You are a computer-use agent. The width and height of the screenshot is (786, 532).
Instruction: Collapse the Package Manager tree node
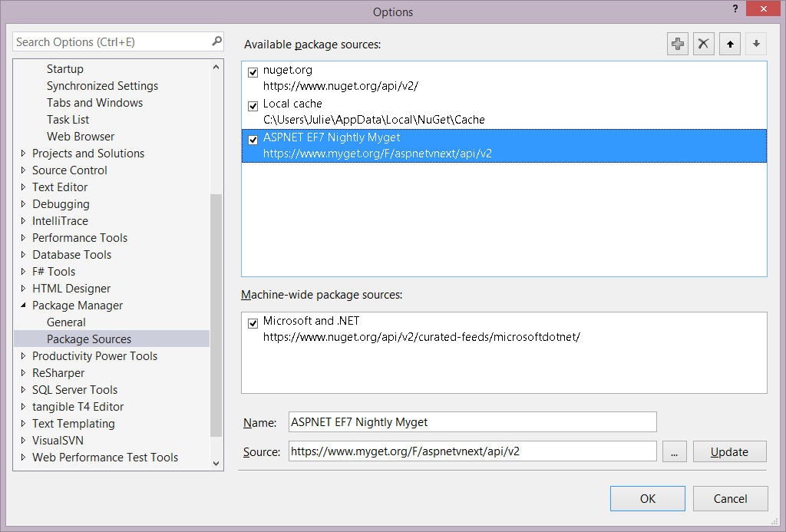pyautogui.click(x=23, y=306)
